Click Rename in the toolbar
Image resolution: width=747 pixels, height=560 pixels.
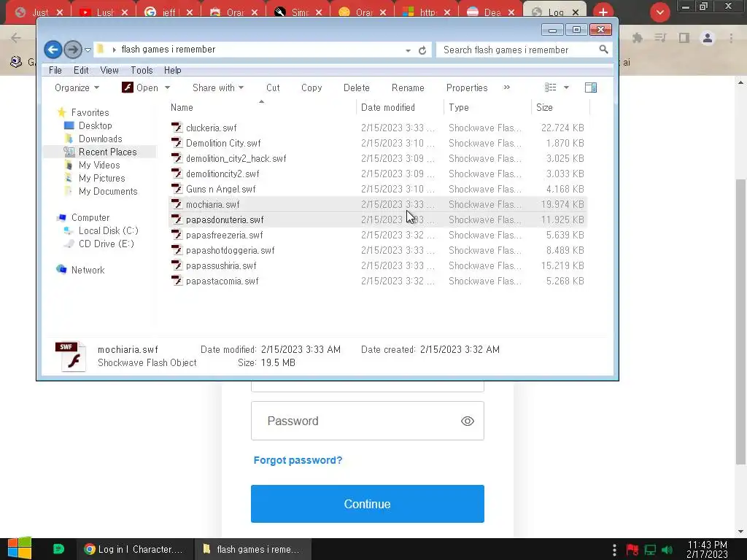tap(408, 87)
